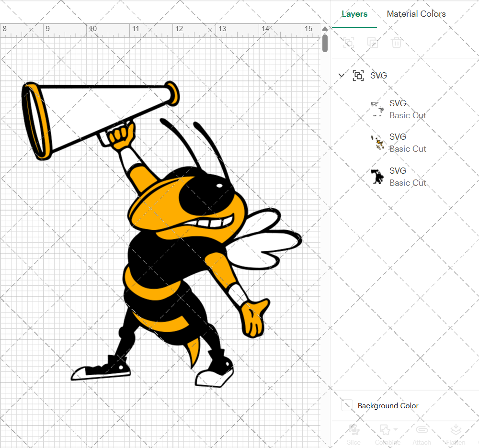Click the Duplicate icon in layers toolbar
Image resolution: width=479 pixels, height=448 pixels.
click(x=372, y=43)
